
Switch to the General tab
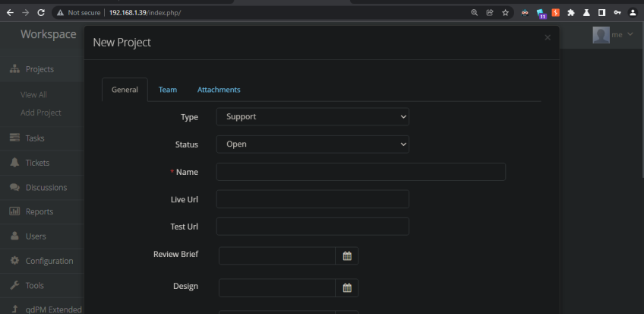125,90
